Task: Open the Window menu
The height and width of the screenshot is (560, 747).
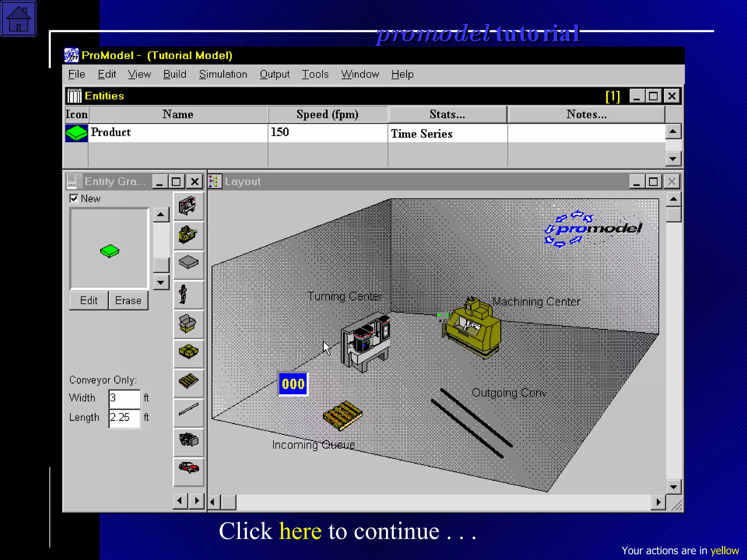Action: pos(360,74)
